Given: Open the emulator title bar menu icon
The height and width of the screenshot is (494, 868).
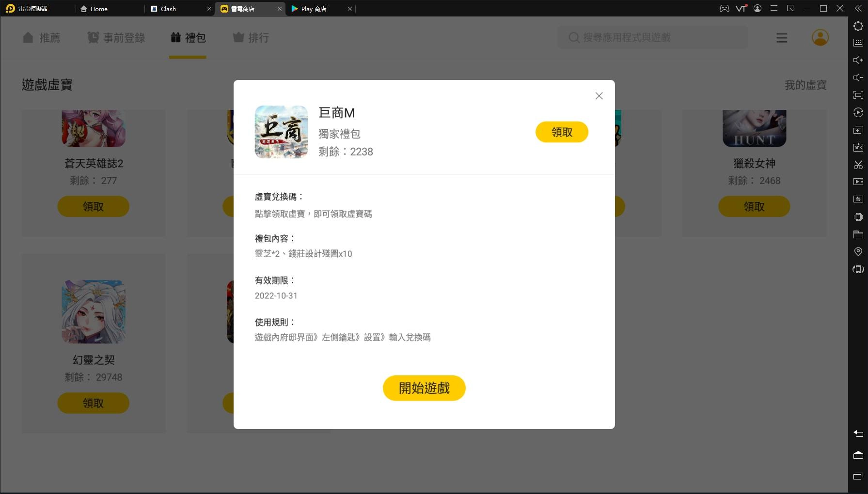Looking at the screenshot, I should (x=774, y=8).
